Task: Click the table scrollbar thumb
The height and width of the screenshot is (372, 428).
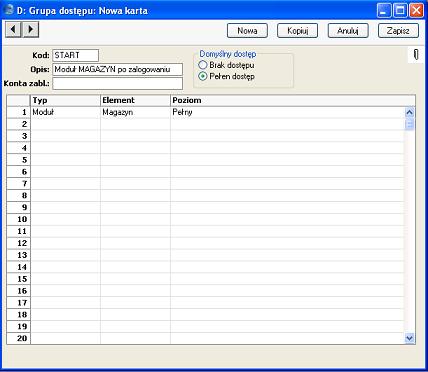Action: click(x=409, y=125)
